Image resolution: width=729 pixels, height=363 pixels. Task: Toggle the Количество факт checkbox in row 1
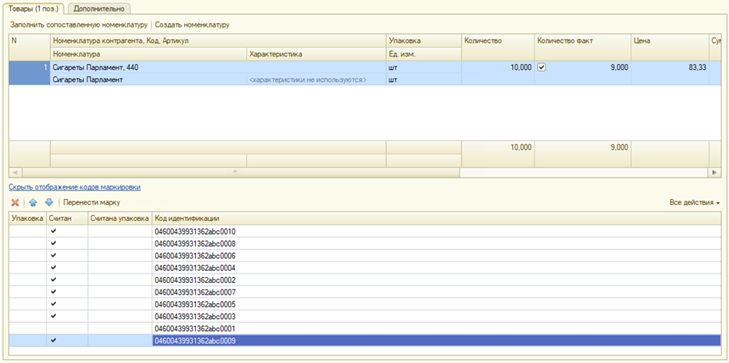coord(541,67)
